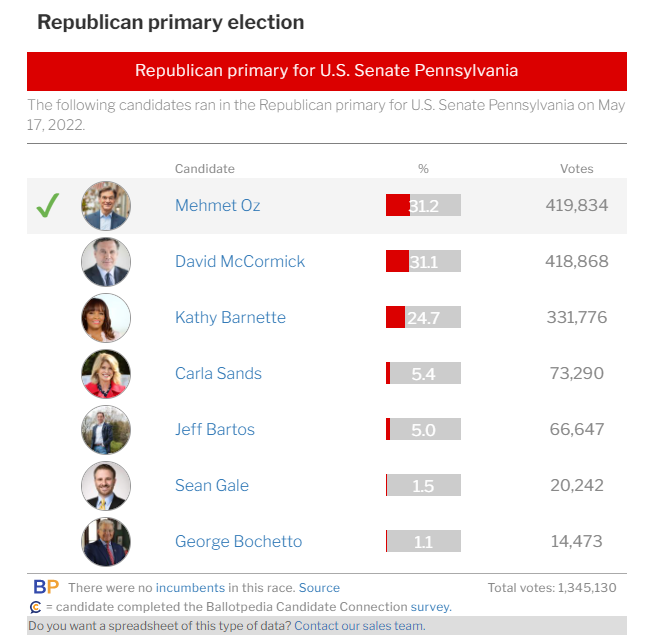Open the Mehmet Oz candidate link

click(x=218, y=205)
